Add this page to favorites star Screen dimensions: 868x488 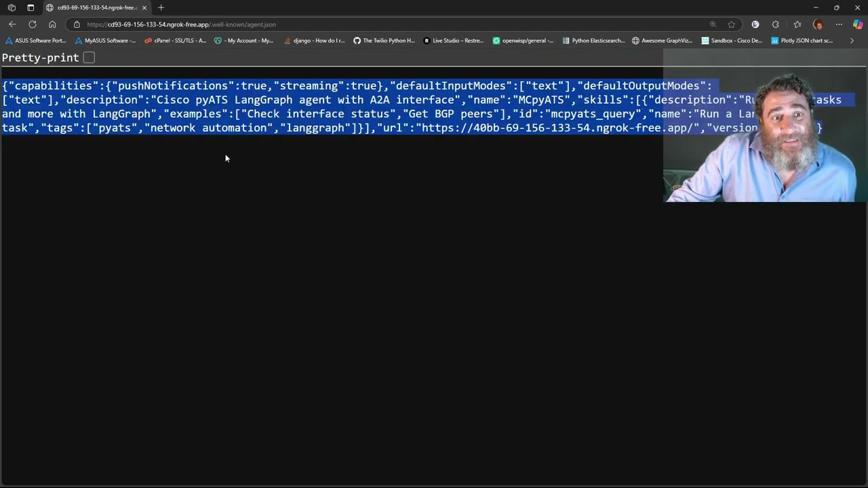coord(731,24)
